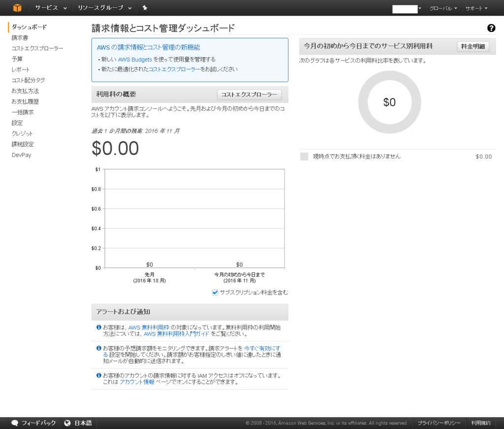Click フィードバック in the footer
The height and width of the screenshot is (429, 504).
[x=38, y=423]
